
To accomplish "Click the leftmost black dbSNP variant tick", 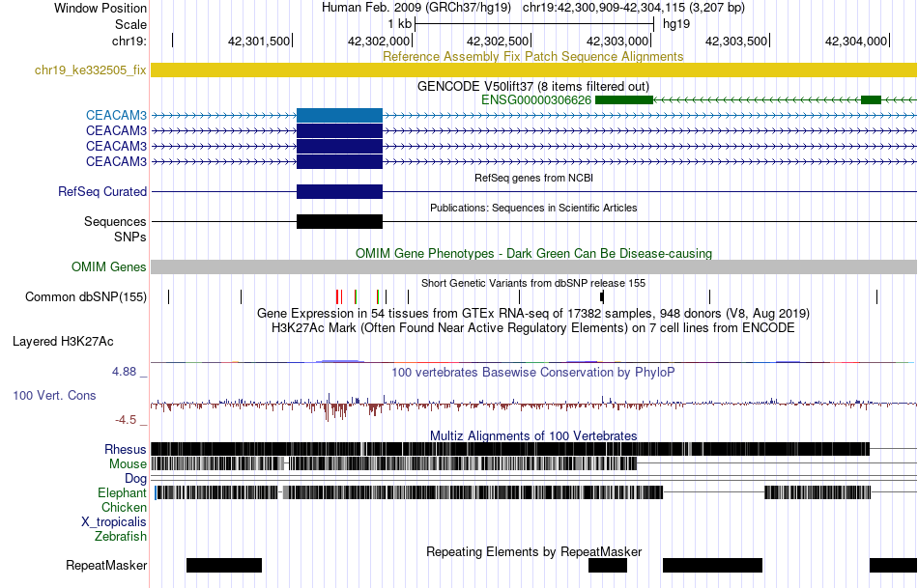I will 168,296.
